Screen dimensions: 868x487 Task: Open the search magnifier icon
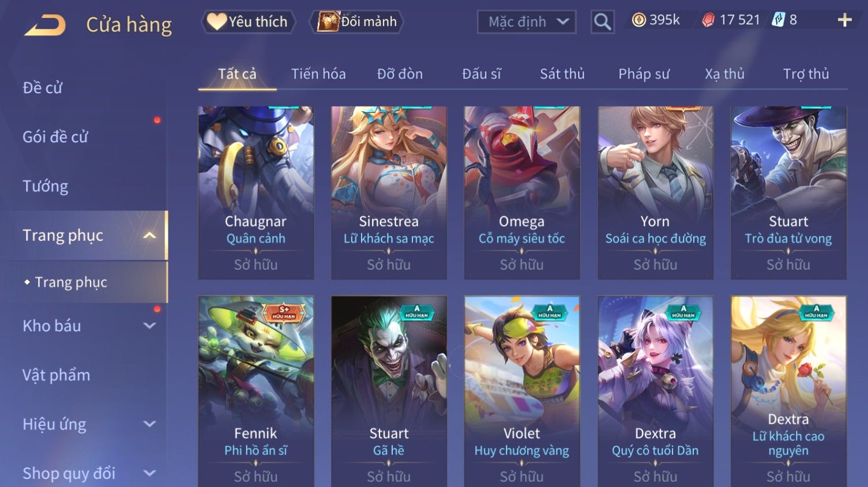[602, 22]
